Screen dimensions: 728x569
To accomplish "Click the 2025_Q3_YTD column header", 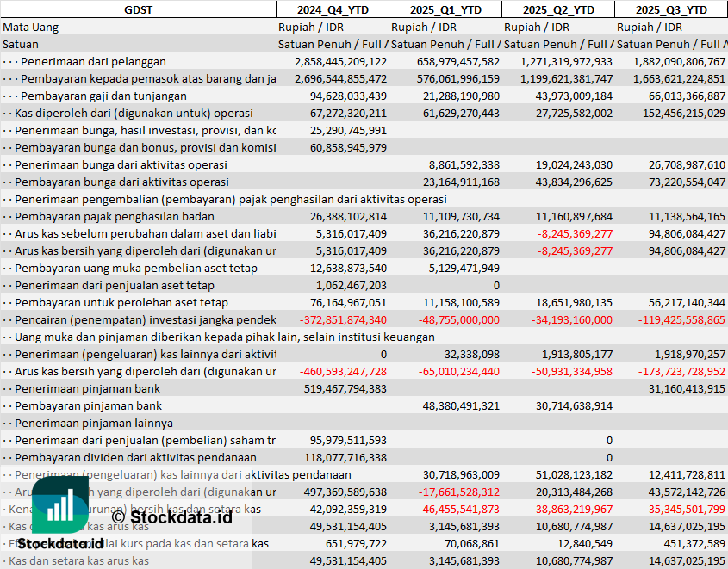I will pos(671,9).
